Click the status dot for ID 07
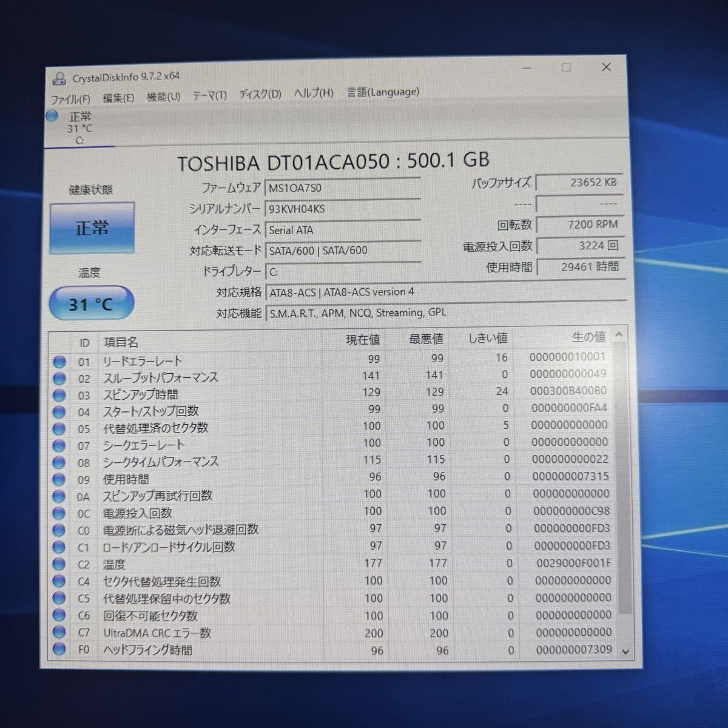 pyautogui.click(x=59, y=446)
